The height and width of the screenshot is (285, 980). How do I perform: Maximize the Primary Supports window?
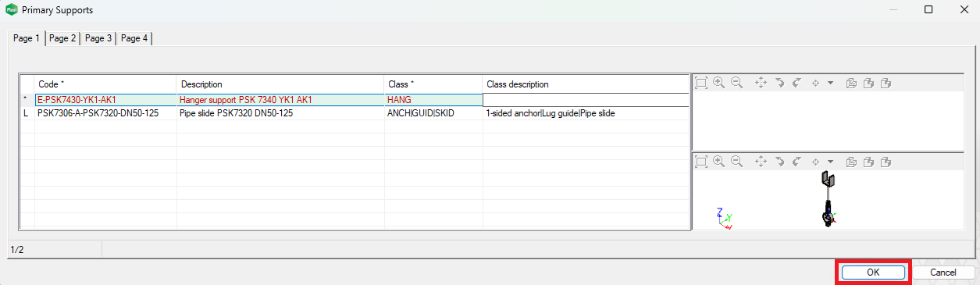click(928, 10)
